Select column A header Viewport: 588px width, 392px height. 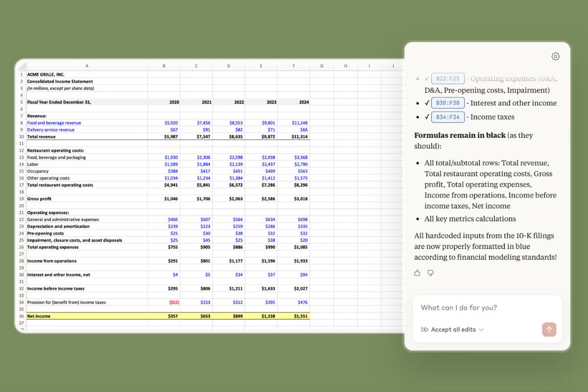point(87,66)
